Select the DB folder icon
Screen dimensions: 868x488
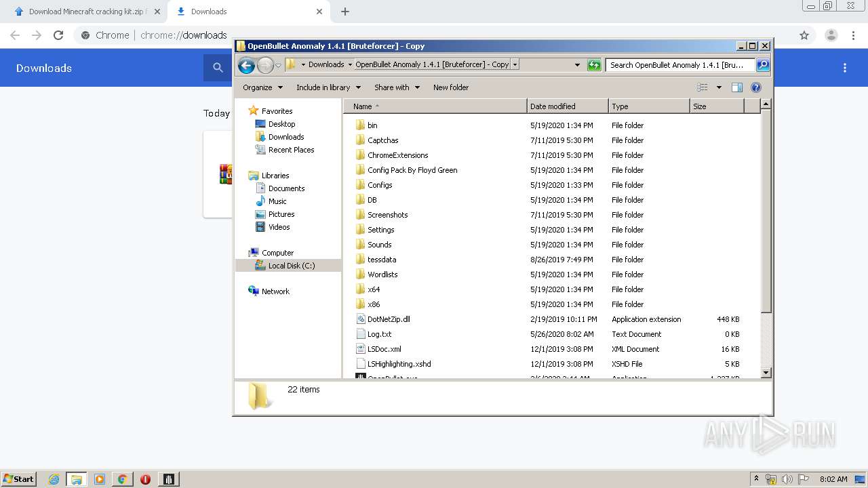(x=361, y=200)
